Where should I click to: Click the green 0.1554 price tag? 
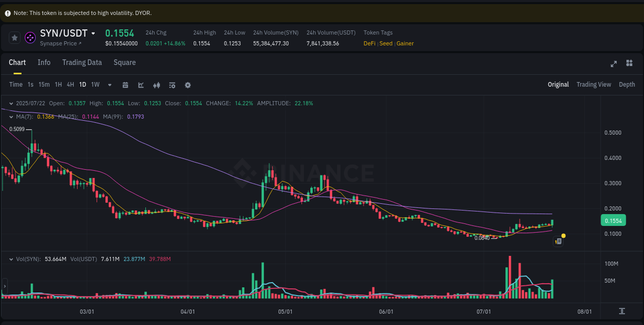613,220
